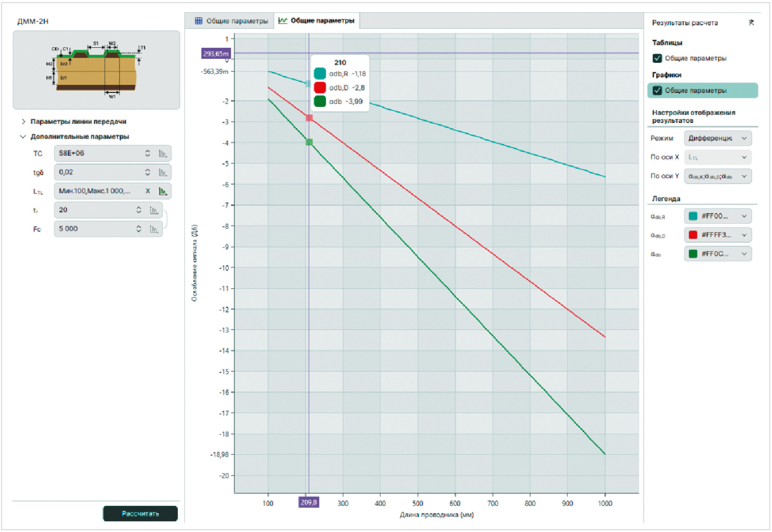The image size is (772, 532).
Task: Click the graph icon next to tr field
Action: point(154,210)
